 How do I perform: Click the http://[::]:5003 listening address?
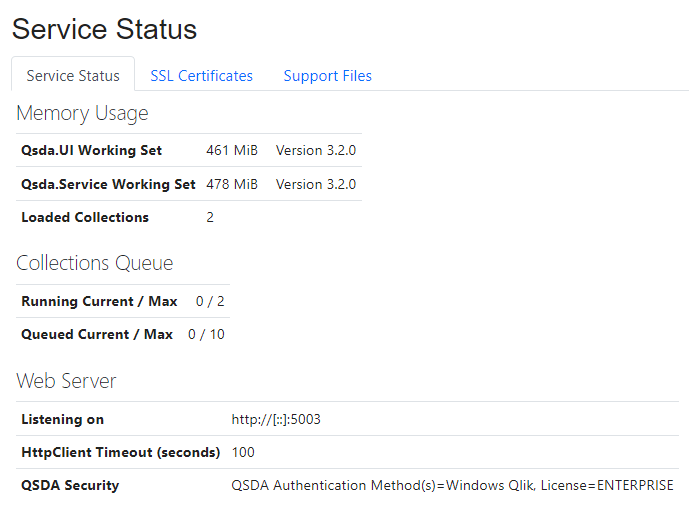tap(276, 419)
